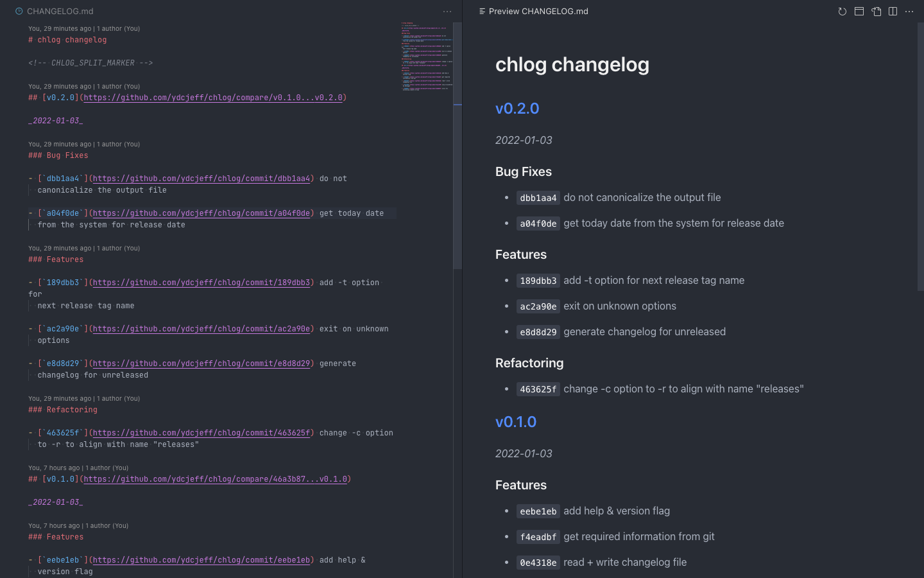Click code lens above '## [v0.2.0]' line
This screenshot has height=578, width=924.
tap(84, 87)
